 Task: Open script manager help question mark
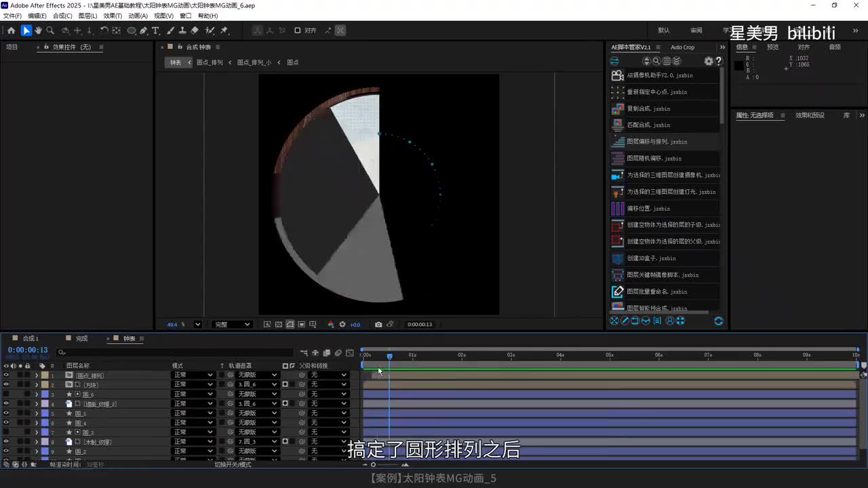(x=719, y=61)
